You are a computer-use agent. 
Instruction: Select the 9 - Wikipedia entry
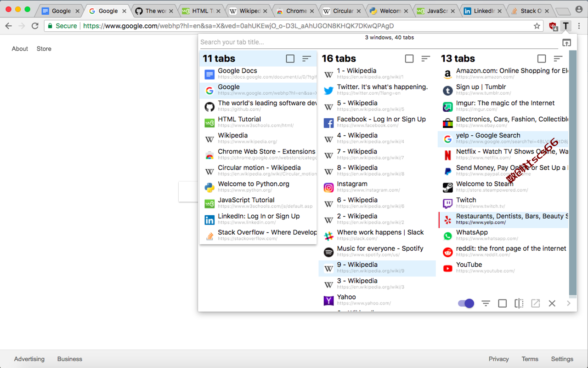tap(377, 268)
